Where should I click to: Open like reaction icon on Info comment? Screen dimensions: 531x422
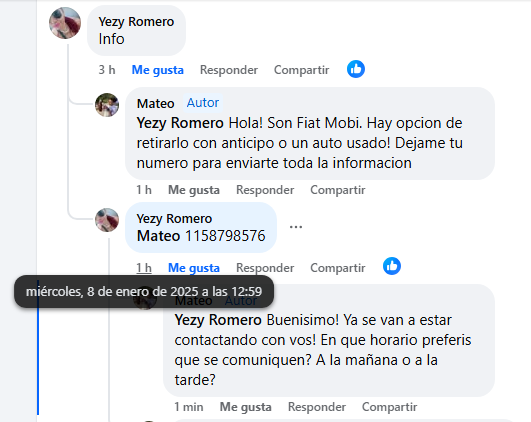[x=356, y=69]
